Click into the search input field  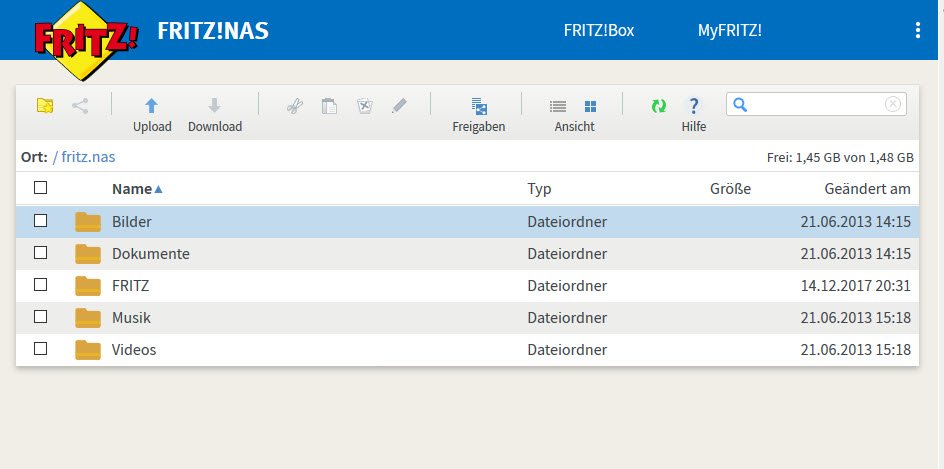pyautogui.click(x=816, y=105)
